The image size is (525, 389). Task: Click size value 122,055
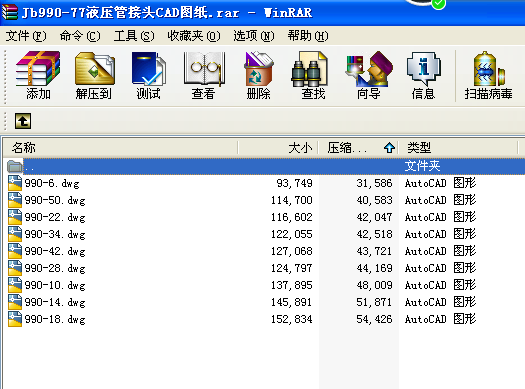(x=292, y=234)
